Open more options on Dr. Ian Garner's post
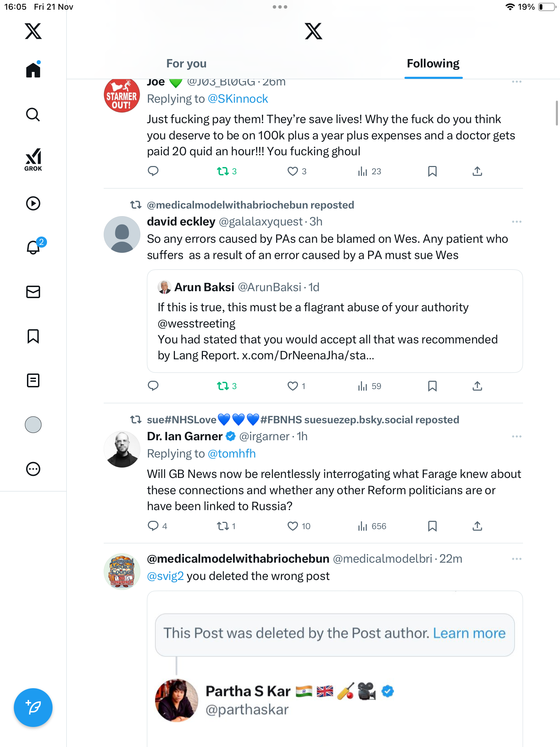The width and height of the screenshot is (560, 747). click(516, 436)
